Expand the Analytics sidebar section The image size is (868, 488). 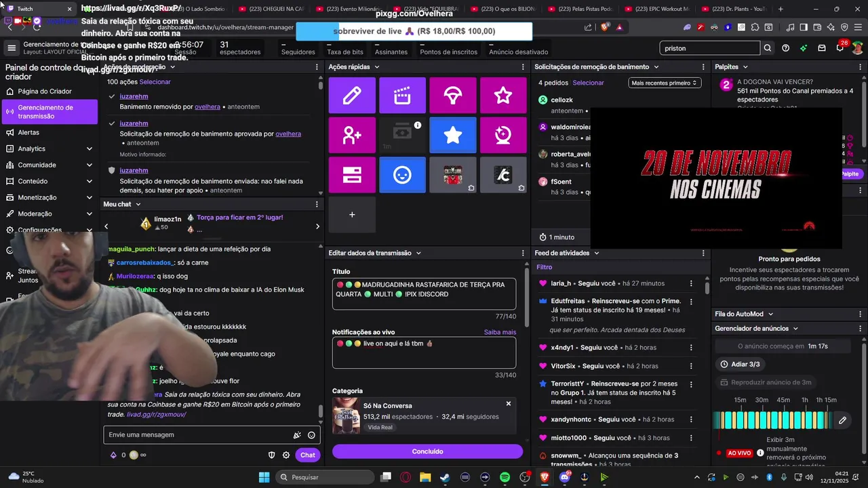(x=90, y=148)
